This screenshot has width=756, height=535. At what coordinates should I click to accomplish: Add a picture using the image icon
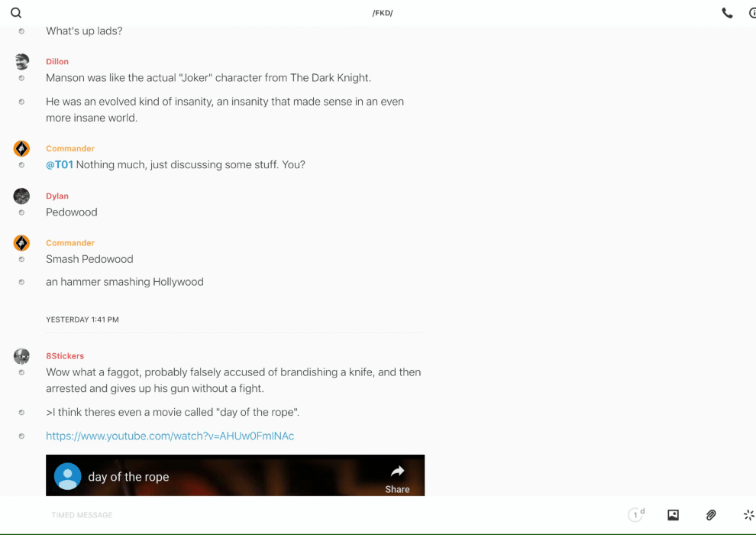(x=673, y=515)
